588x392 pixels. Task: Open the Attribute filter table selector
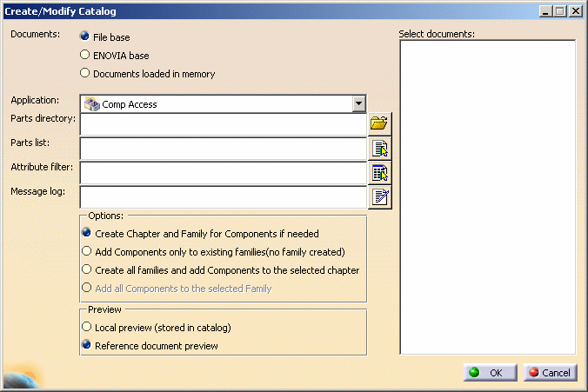pyautogui.click(x=380, y=172)
